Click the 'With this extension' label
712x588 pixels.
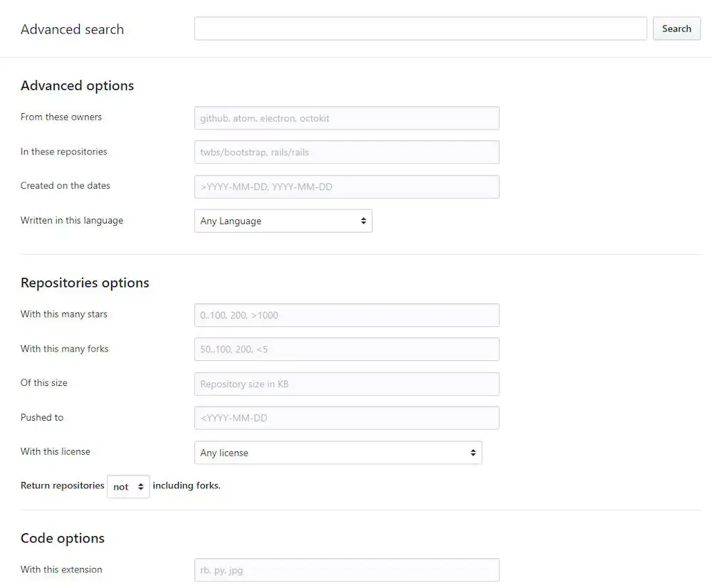[61, 569]
